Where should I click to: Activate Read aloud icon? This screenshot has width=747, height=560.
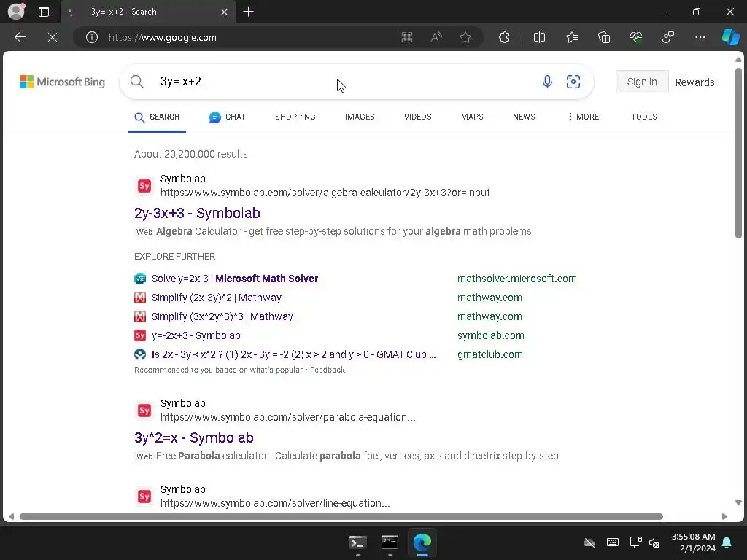tap(436, 37)
